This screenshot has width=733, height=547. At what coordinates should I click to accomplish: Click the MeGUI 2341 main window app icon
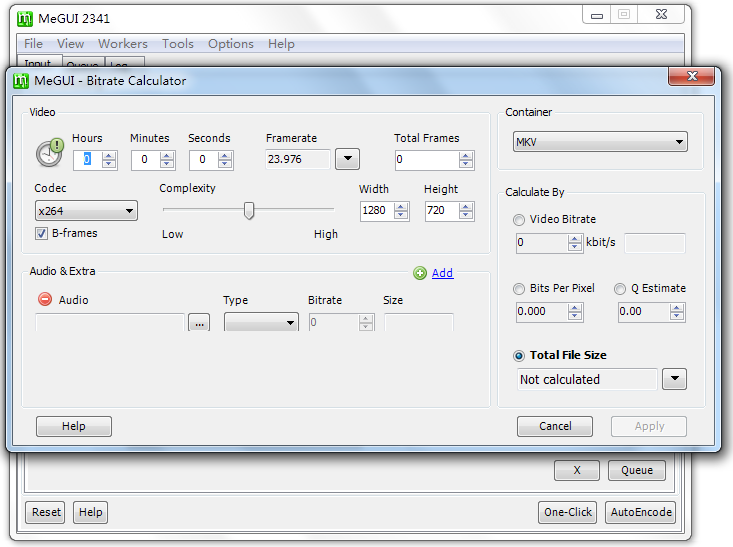pyautogui.click(x=25, y=19)
